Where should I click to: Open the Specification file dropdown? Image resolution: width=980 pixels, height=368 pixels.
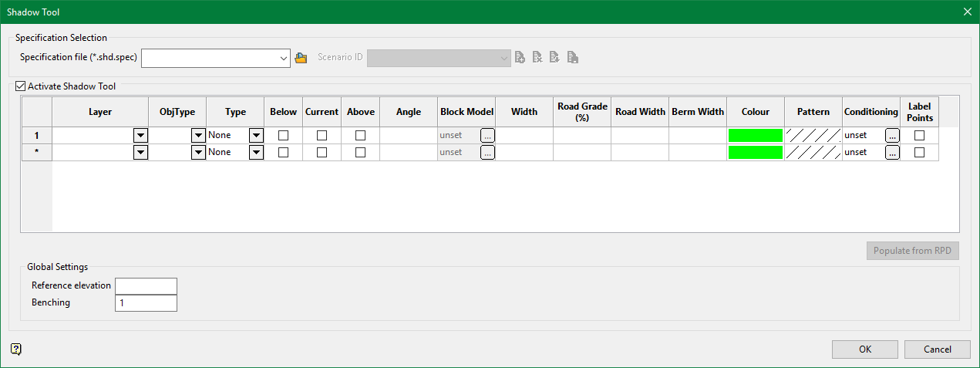284,58
